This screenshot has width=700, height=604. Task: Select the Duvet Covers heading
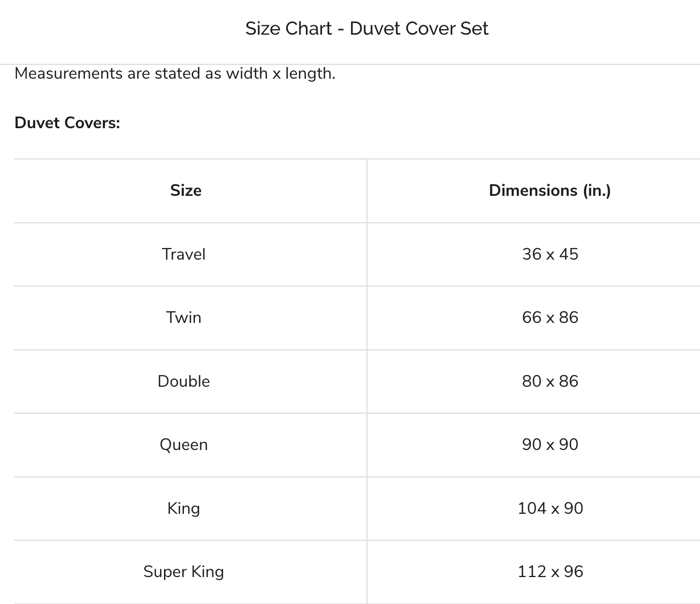pyautogui.click(x=67, y=122)
